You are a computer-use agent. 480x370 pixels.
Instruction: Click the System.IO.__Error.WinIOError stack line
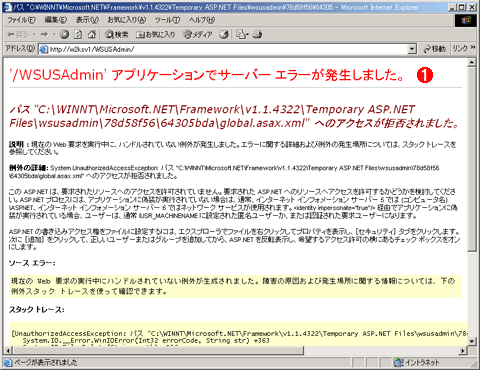pos(146,341)
